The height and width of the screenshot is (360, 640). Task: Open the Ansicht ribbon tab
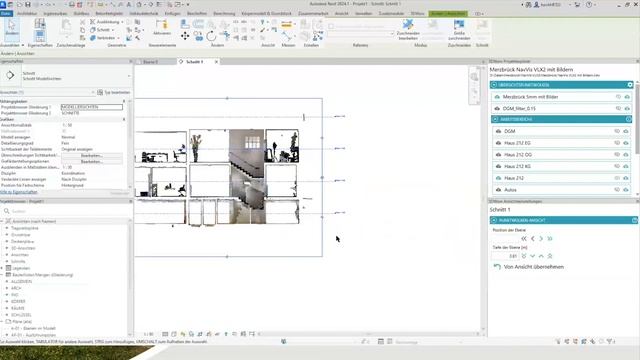coord(342,13)
